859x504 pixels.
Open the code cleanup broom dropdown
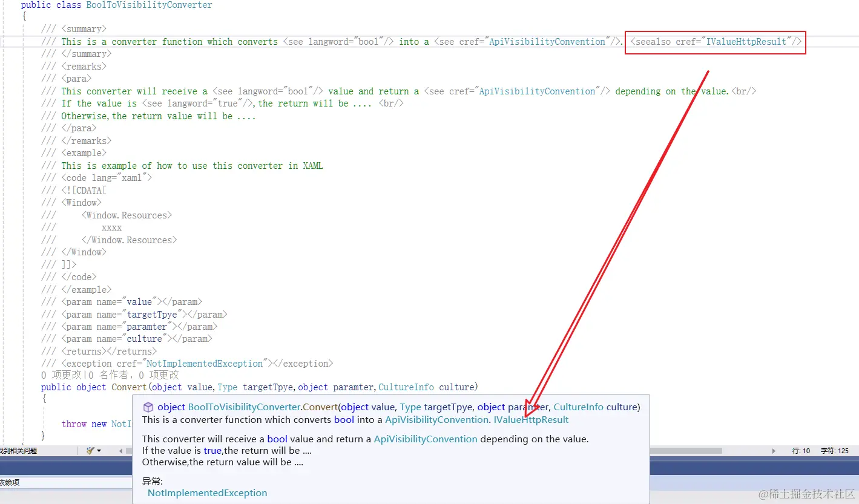click(x=94, y=451)
